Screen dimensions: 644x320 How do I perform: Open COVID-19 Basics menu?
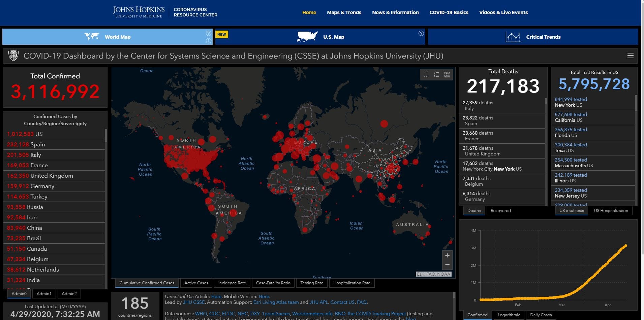click(x=449, y=12)
